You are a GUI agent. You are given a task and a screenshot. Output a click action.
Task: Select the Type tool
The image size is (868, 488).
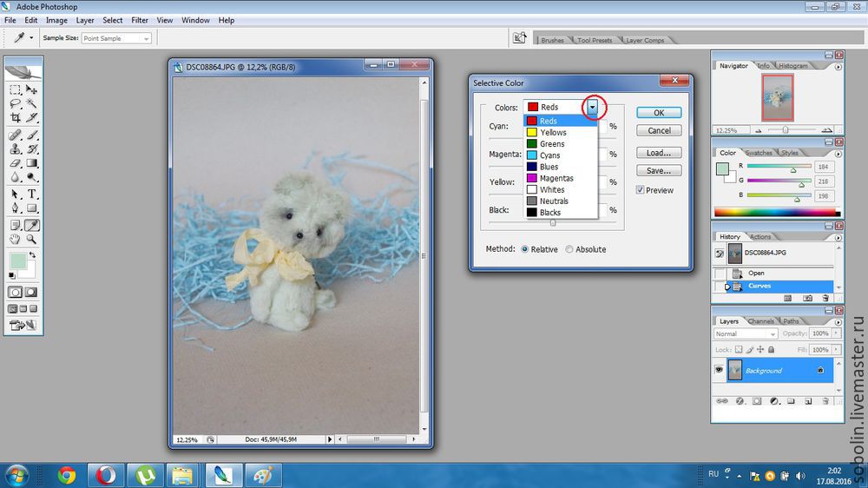[x=31, y=195]
